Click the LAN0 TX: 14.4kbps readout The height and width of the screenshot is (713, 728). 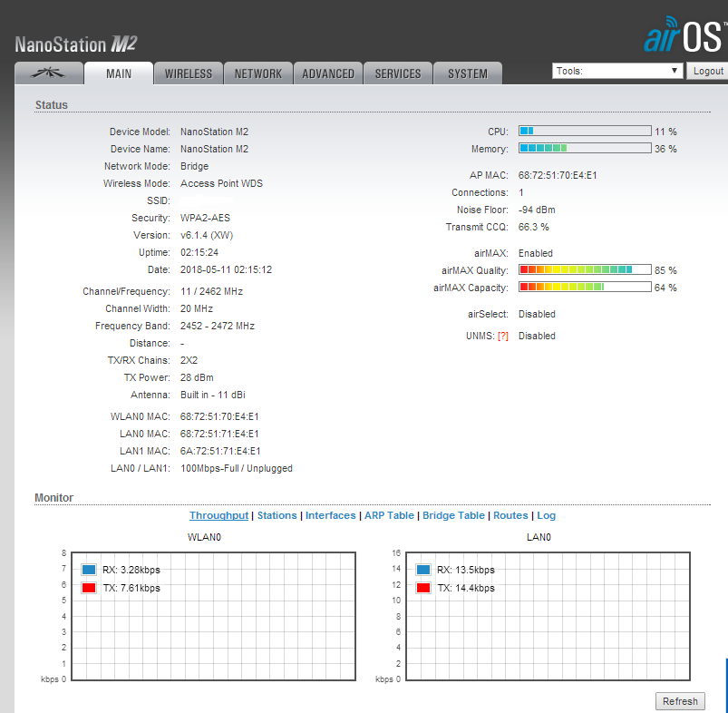(466, 588)
